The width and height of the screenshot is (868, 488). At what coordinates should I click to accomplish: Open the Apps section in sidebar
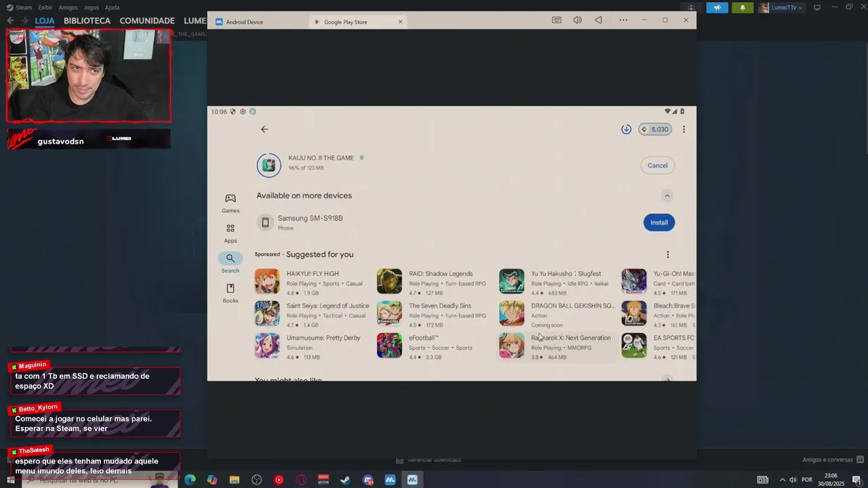(x=231, y=233)
